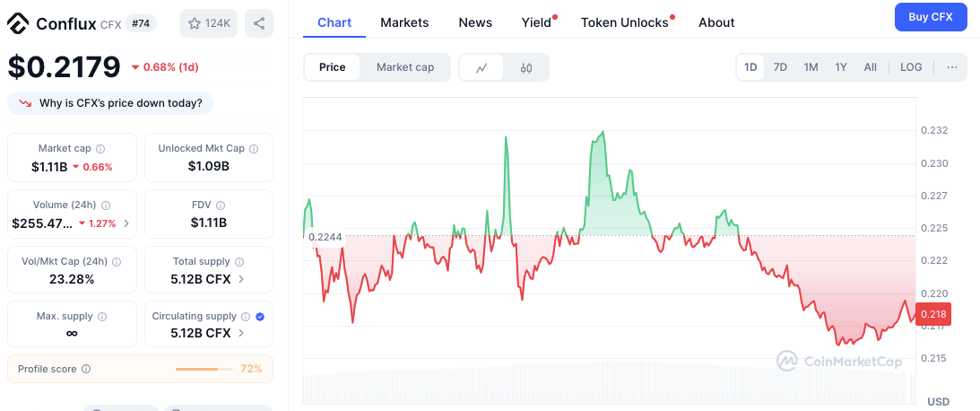Switch to candlestick chart icon
The image size is (980, 411).
[x=526, y=67]
